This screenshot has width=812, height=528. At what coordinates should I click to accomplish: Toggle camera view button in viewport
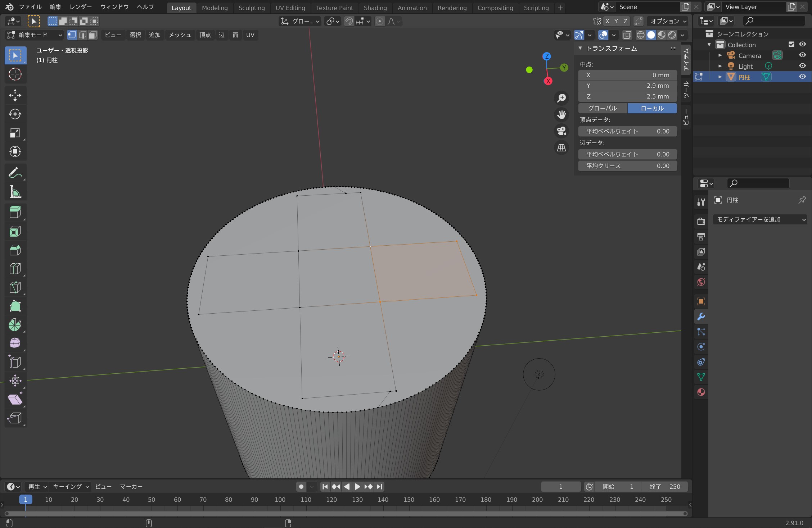coord(561,131)
